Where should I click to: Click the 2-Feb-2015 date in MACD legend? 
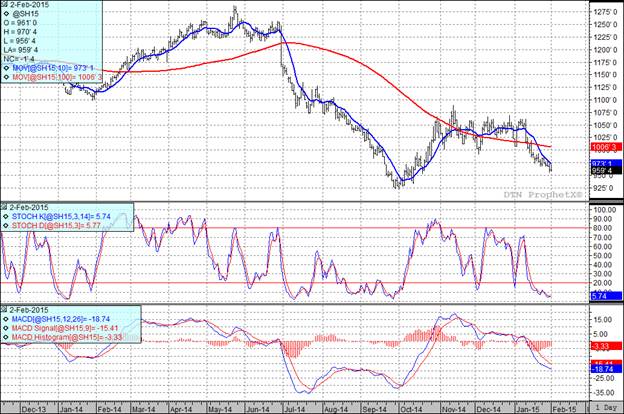29,310
